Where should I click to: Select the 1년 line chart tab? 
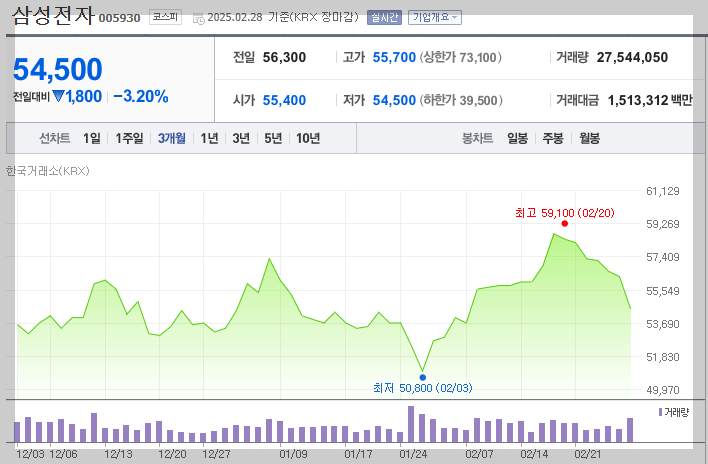[210, 138]
